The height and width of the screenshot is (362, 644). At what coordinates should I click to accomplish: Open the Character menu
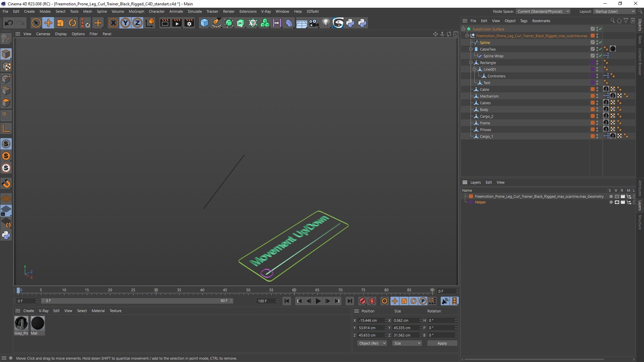click(x=157, y=11)
